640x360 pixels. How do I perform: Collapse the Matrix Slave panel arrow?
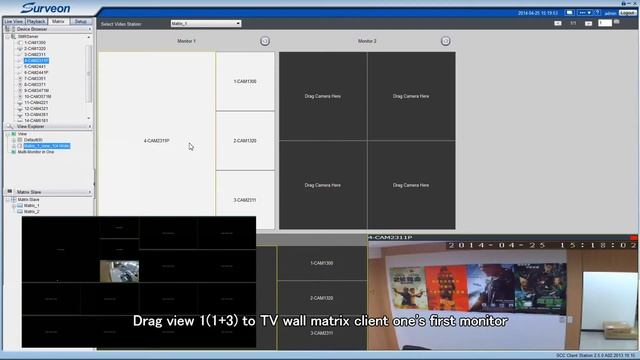89,192
